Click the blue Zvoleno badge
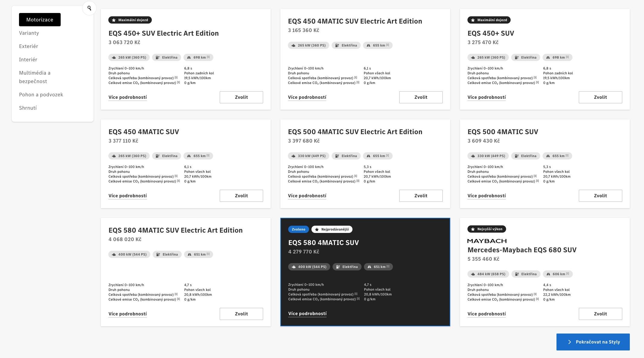This screenshot has height=358, width=644. coord(298,229)
